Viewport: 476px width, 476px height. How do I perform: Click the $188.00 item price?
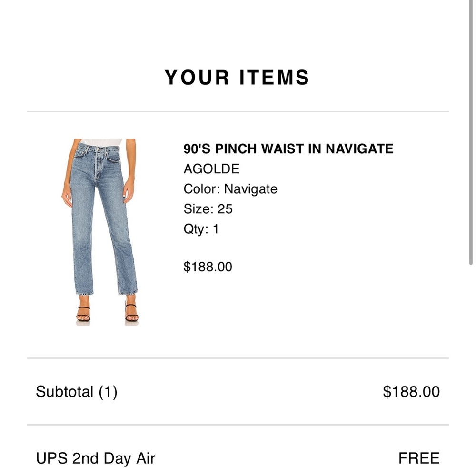coord(208,267)
